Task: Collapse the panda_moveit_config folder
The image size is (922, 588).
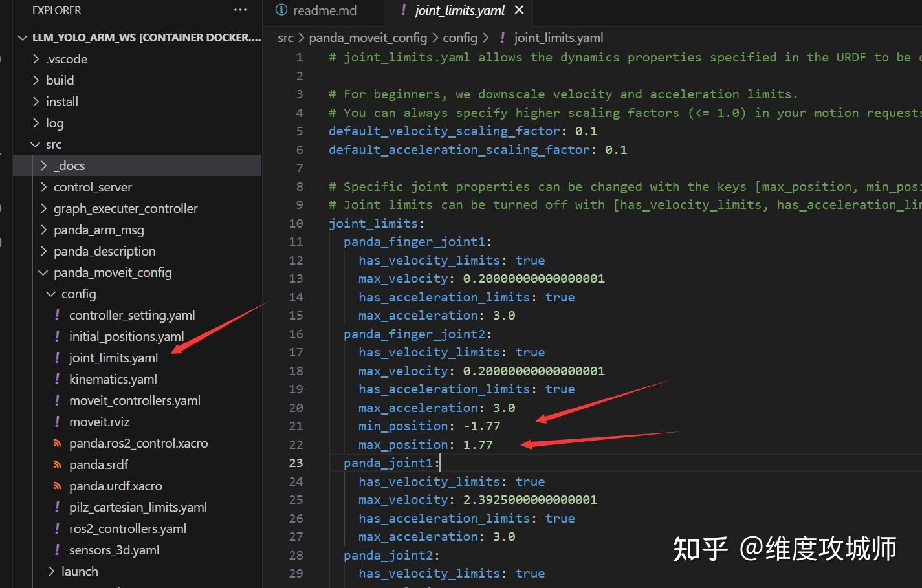Action: [x=43, y=272]
